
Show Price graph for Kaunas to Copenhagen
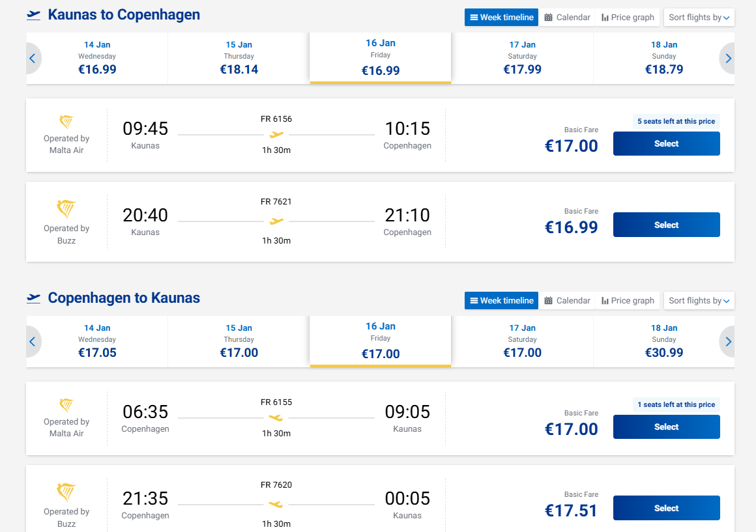(x=628, y=18)
